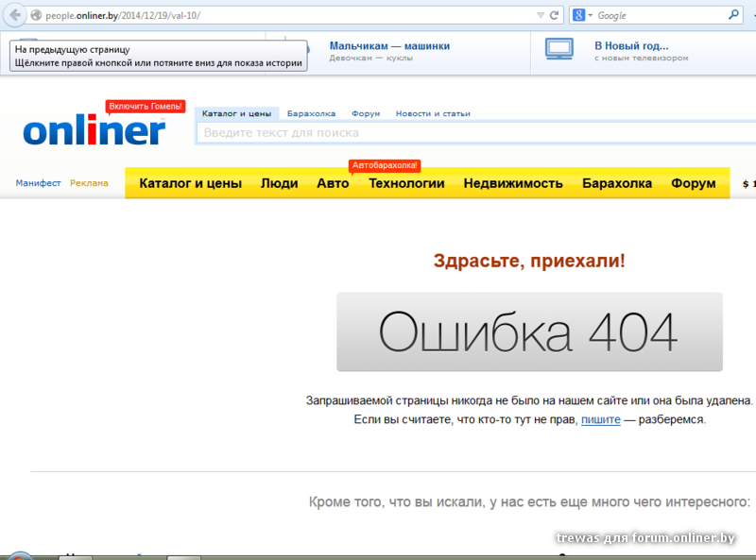The width and height of the screenshot is (756, 560).
Task: Click the Onliner logo
Action: pyautogui.click(x=94, y=131)
